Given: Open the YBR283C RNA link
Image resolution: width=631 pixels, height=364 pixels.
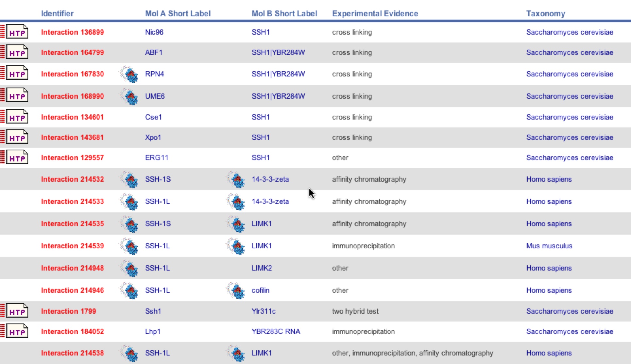Looking at the screenshot, I should tap(276, 331).
